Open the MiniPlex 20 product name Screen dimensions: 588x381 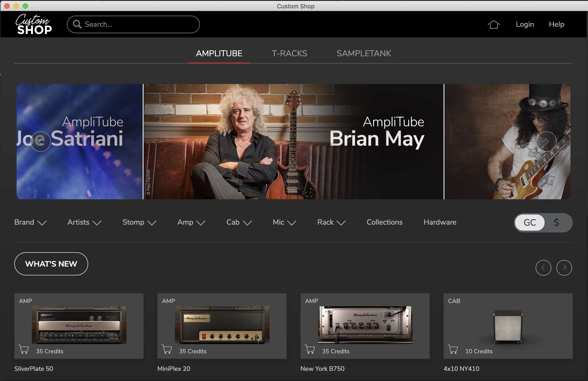click(174, 368)
